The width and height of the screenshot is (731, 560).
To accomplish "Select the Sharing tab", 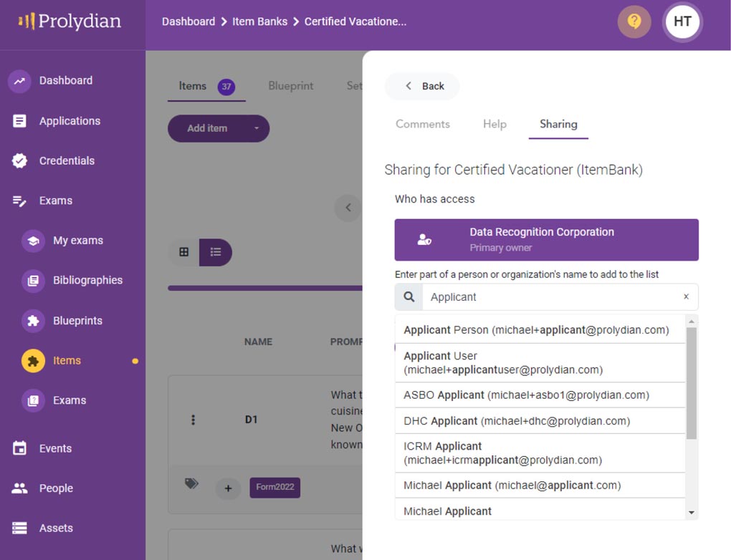I will pos(558,125).
